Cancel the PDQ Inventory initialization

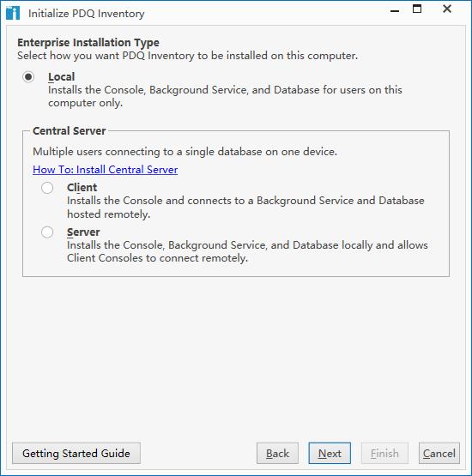click(x=439, y=453)
